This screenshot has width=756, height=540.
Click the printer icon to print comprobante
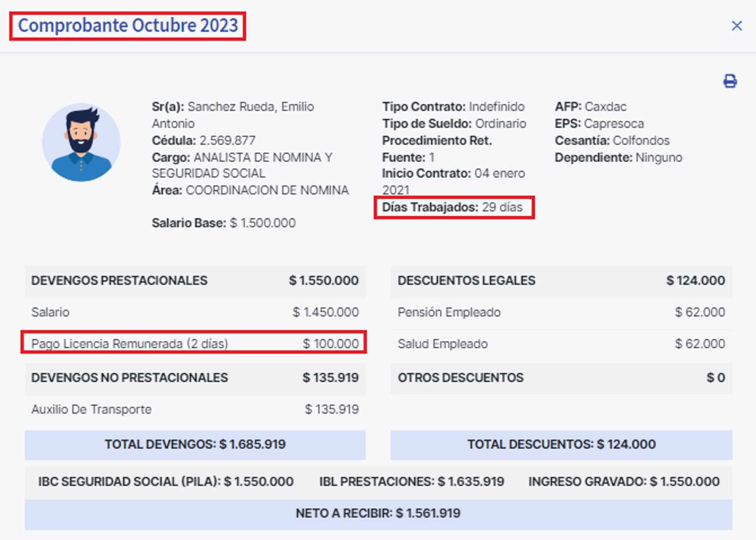tap(730, 81)
